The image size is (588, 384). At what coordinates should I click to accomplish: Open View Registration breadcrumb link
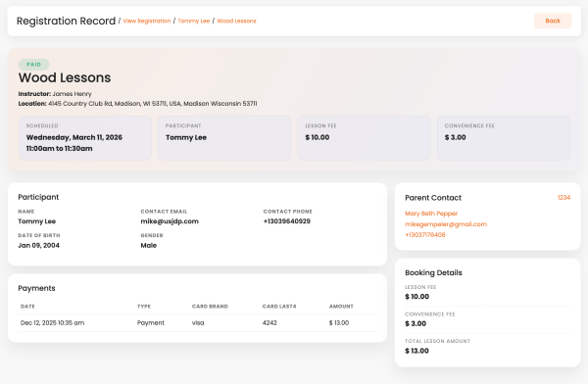(147, 21)
